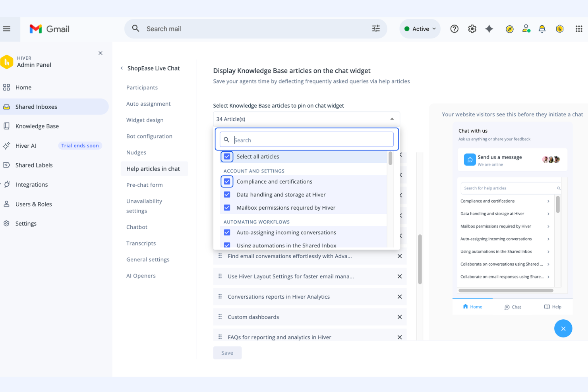The height and width of the screenshot is (392, 588).
Task: Uncheck Compliance and certifications
Action: pos(227,182)
